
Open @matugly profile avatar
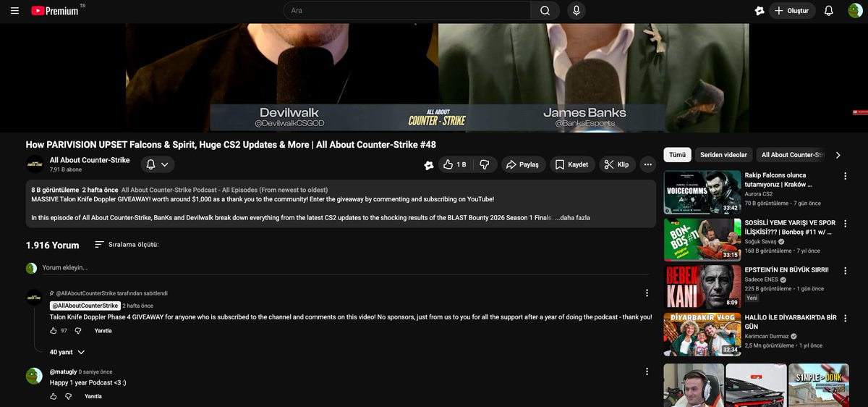pyautogui.click(x=35, y=375)
